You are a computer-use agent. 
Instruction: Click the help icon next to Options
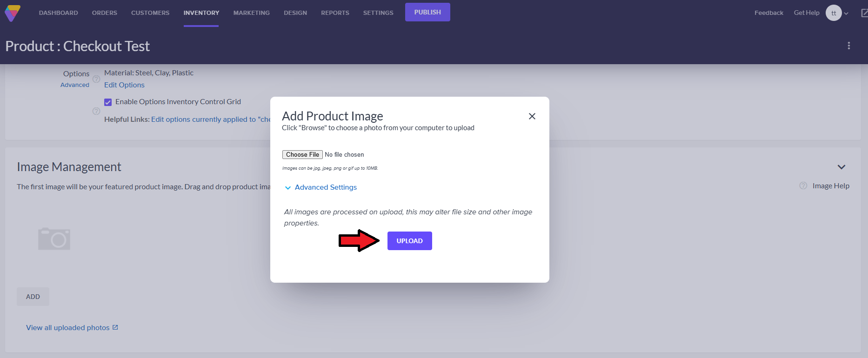coord(96,79)
